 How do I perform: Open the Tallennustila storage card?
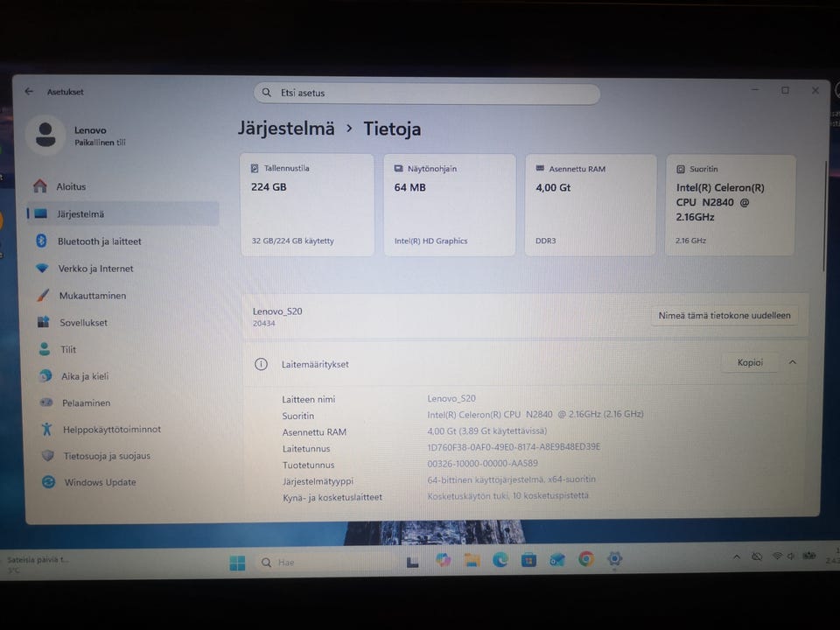(307, 205)
